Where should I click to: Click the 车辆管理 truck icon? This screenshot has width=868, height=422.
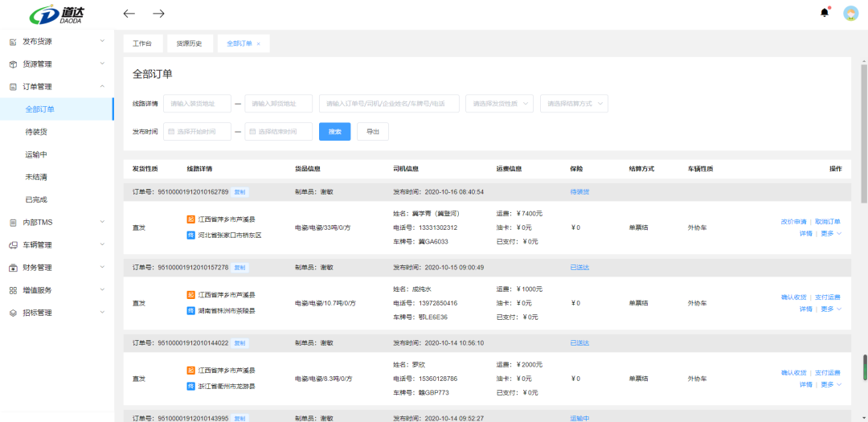[x=14, y=245]
